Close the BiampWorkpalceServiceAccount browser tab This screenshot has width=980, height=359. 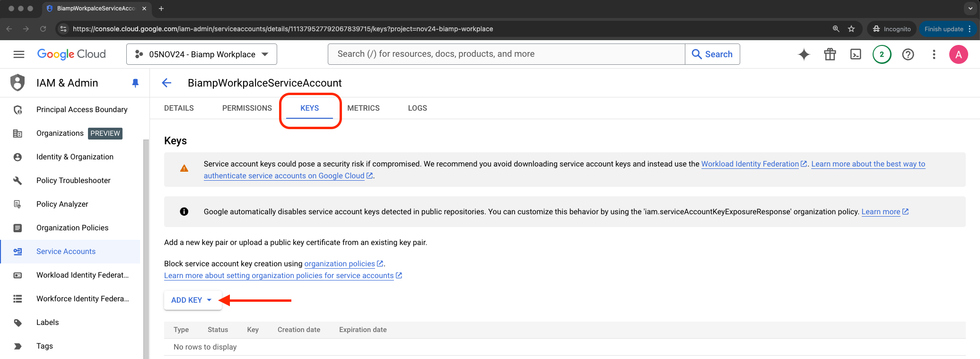[x=144, y=9]
